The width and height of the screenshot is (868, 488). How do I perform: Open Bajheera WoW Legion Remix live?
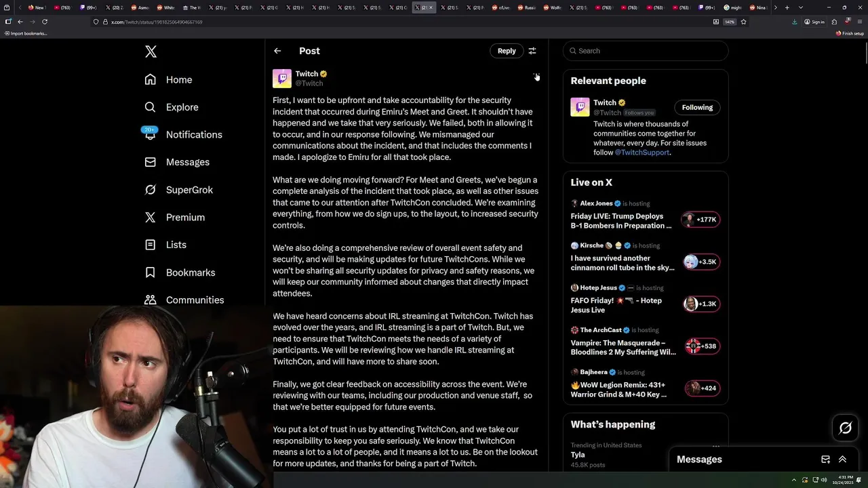[x=645, y=384]
